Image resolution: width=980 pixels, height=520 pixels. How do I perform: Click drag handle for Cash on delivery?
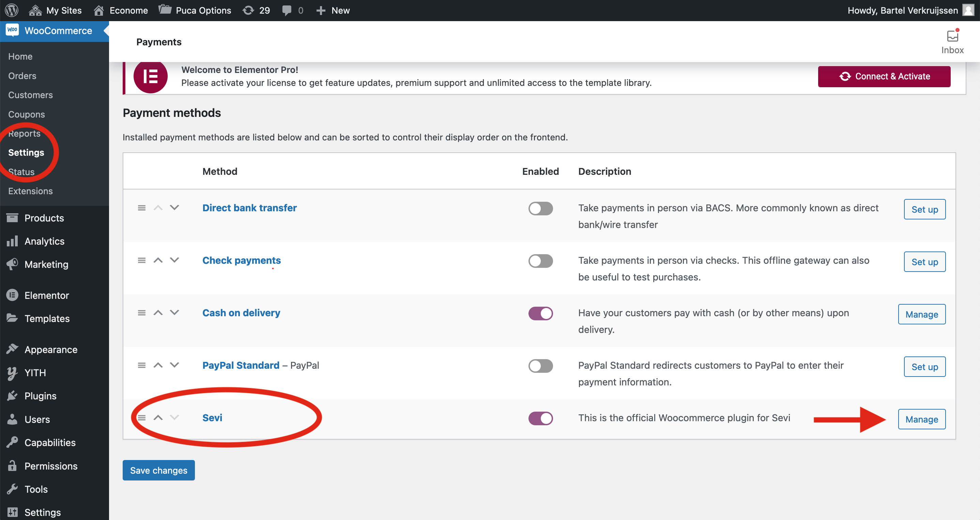pyautogui.click(x=141, y=313)
